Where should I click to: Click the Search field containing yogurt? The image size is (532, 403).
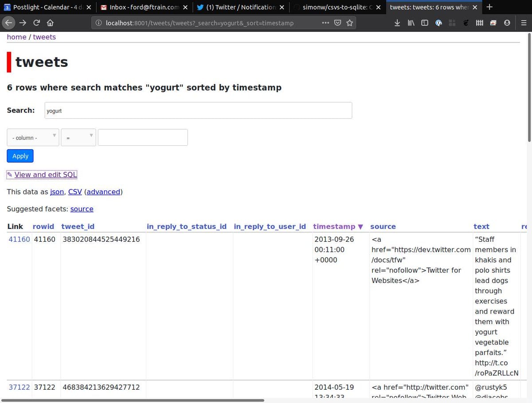pos(198,111)
